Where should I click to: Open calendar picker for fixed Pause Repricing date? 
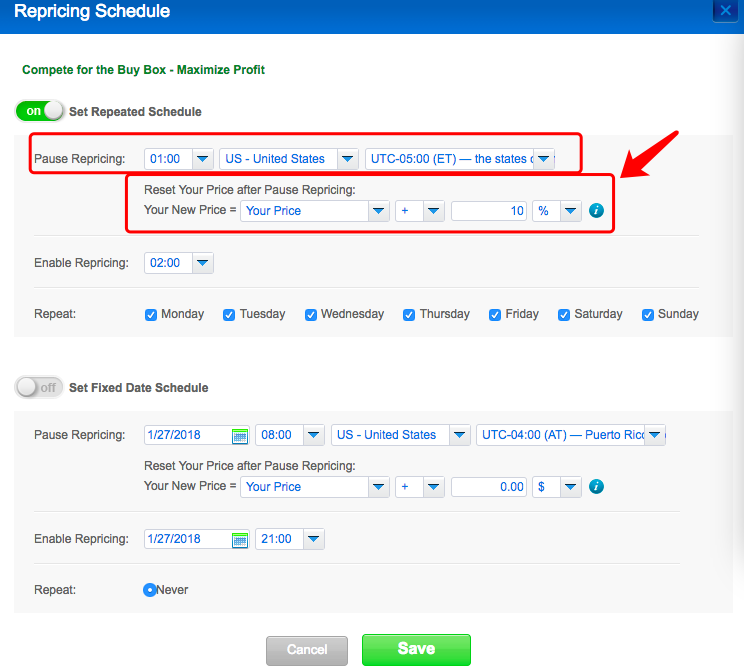[x=240, y=435]
